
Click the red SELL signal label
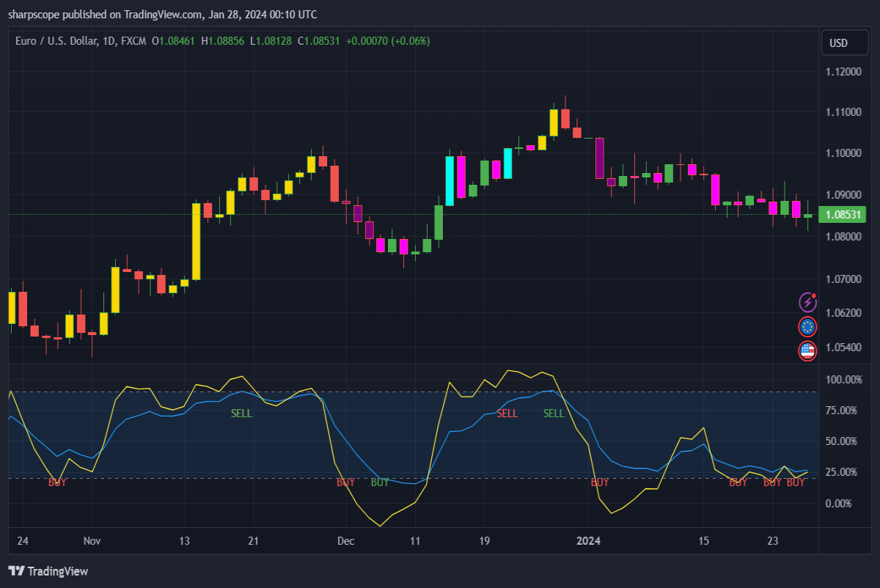click(x=507, y=414)
